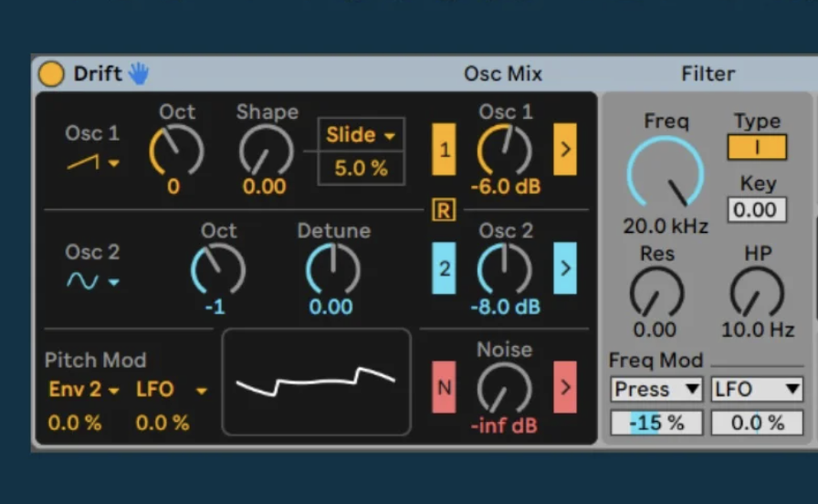Click the -15 % freq mod amount
Screen dimensions: 818x504
[x=656, y=423]
